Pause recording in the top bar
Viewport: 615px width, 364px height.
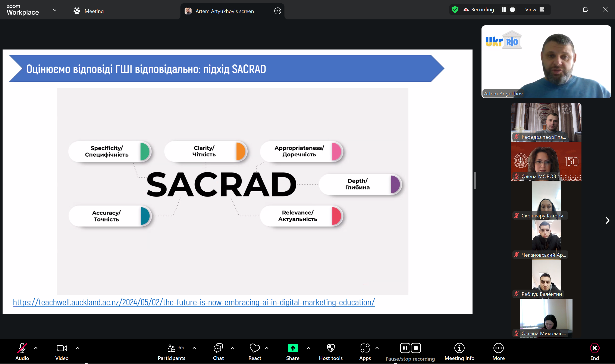click(504, 10)
